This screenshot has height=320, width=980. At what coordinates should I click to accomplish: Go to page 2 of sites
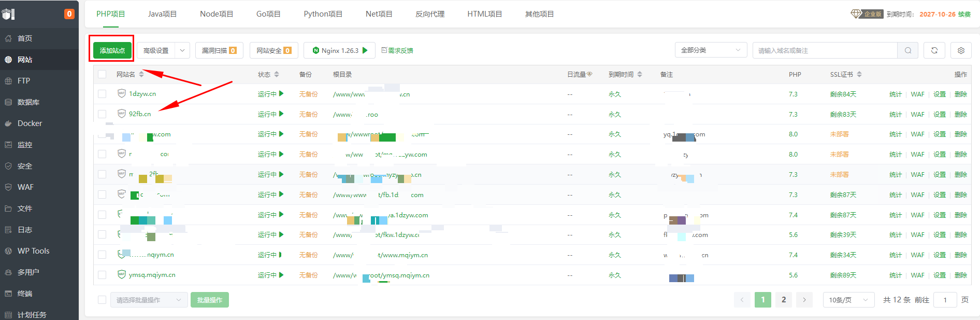pyautogui.click(x=783, y=300)
